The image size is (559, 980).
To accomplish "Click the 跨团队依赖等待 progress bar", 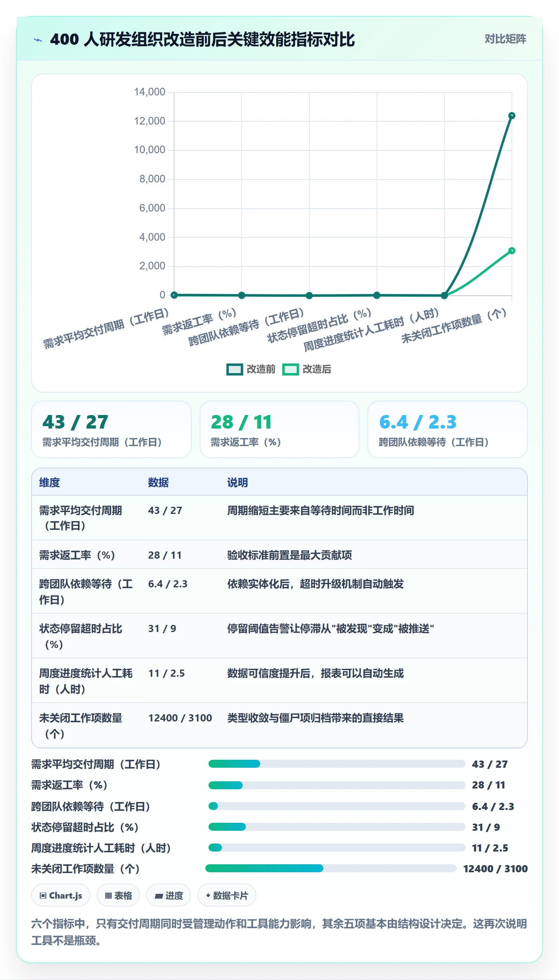I will click(x=337, y=806).
